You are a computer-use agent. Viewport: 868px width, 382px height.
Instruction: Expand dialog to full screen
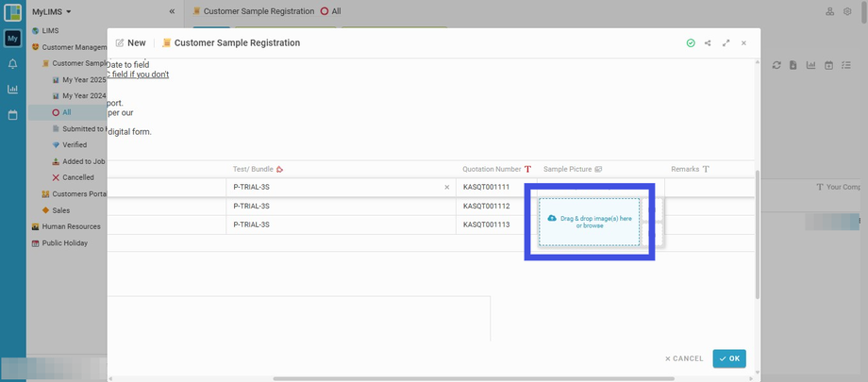[x=726, y=42]
